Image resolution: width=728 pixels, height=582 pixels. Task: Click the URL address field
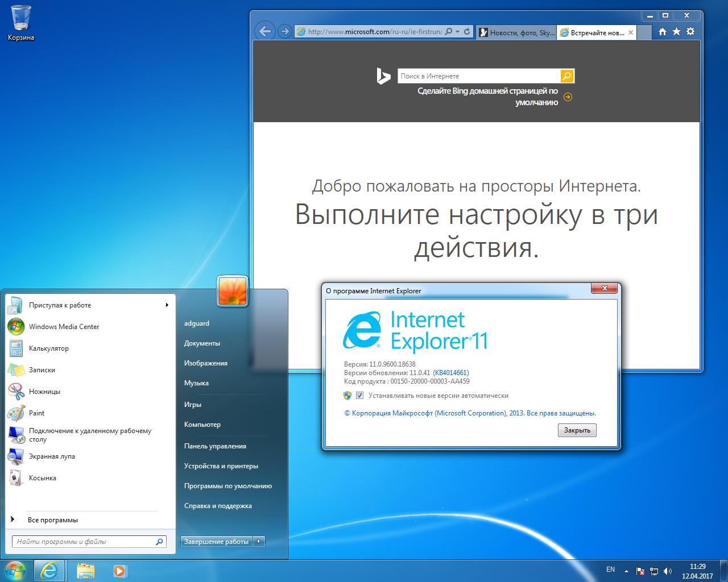tap(375, 32)
